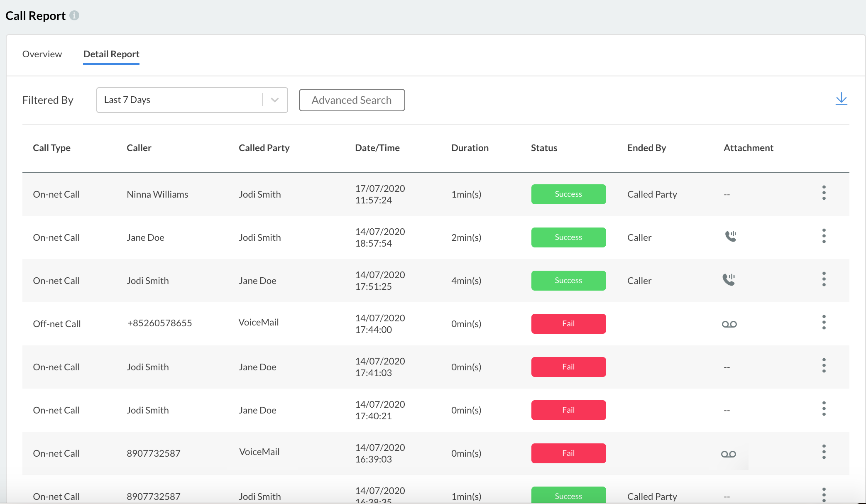Open more options for the 16:38:35 call
866x504 pixels.
point(824,495)
